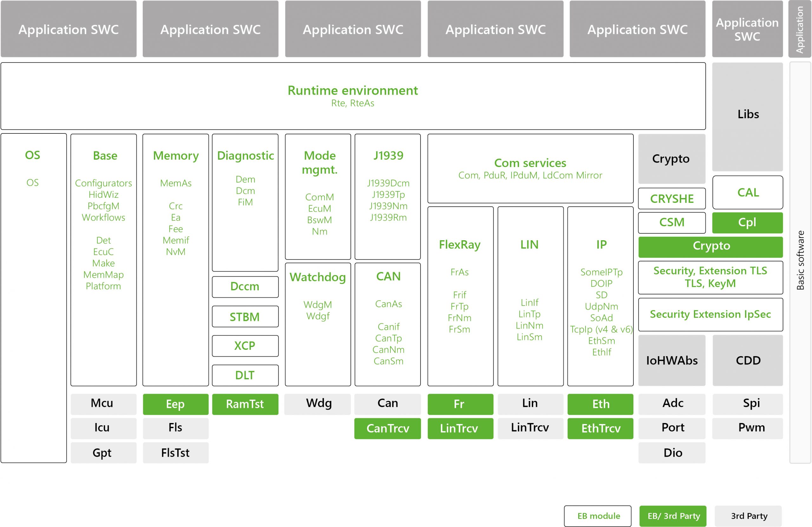This screenshot has height=527, width=812.
Task: Click the 3rd Party legend swatch
Action: click(x=748, y=516)
